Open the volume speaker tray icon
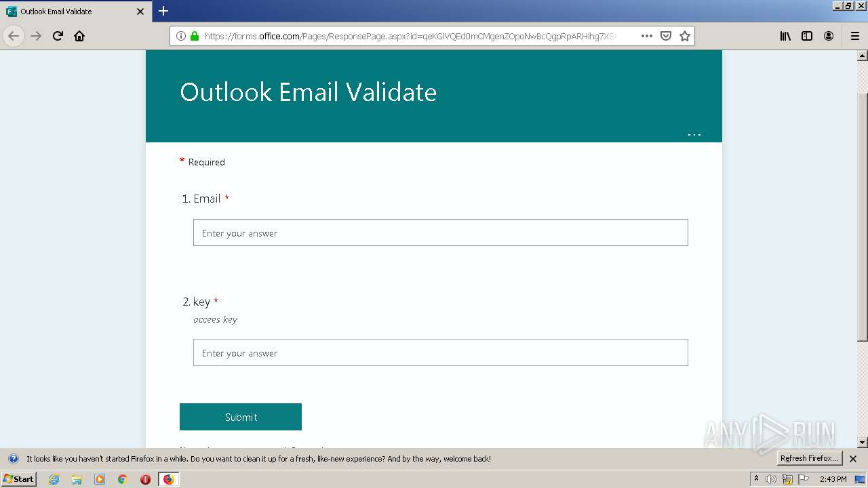This screenshot has width=868, height=488. click(x=771, y=479)
